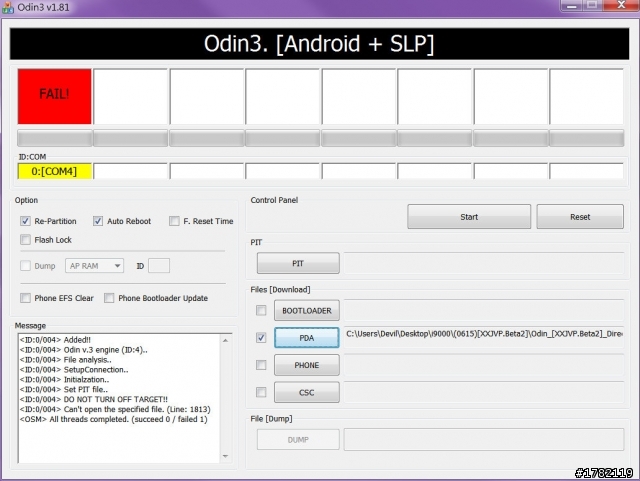Open the PIT file browser button
Viewport: 640px width, 481px height.
298,263
